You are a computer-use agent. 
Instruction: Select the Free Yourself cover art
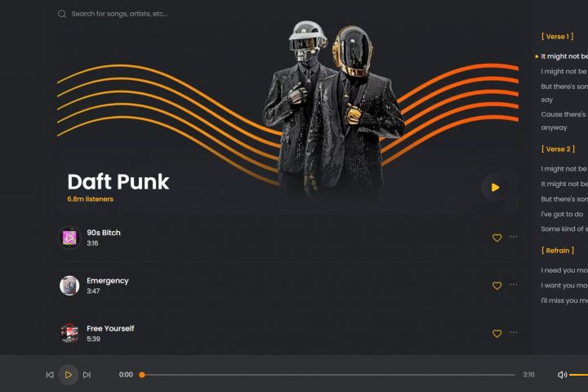pyautogui.click(x=69, y=333)
